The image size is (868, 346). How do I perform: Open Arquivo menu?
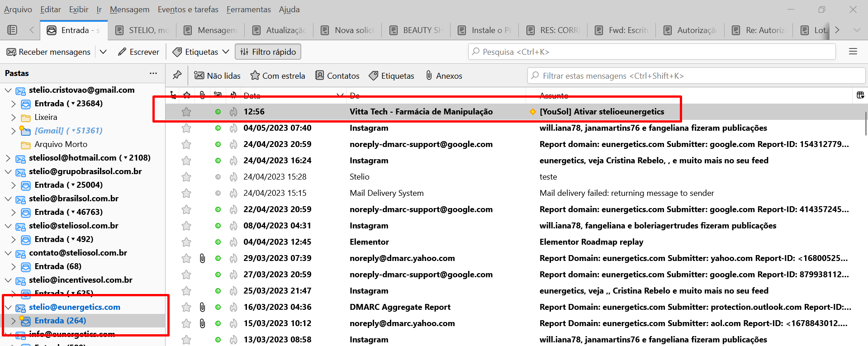18,9
